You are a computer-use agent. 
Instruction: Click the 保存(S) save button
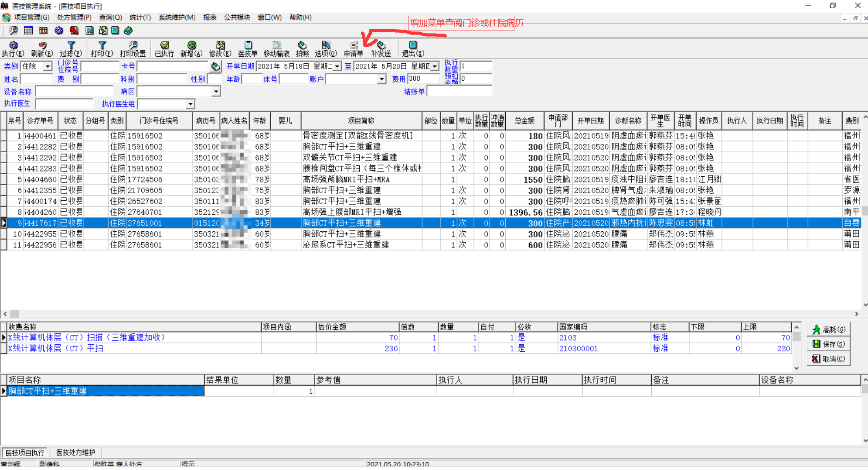point(828,344)
